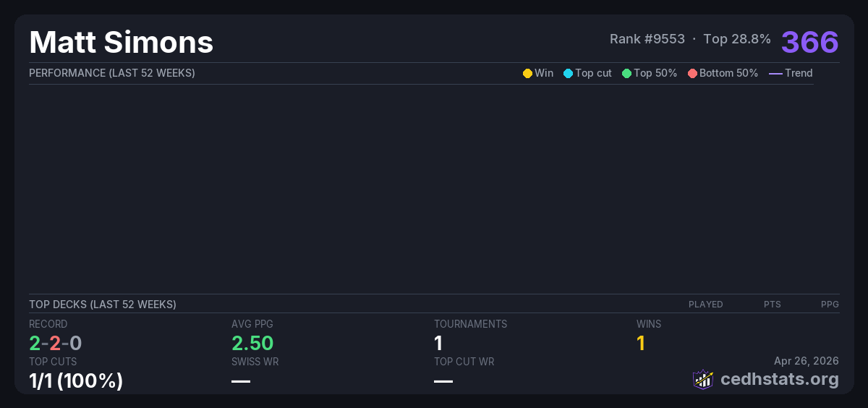Screen dimensions: 868x408
Task: Click the Apr 26, 2026 date
Action: (x=806, y=361)
